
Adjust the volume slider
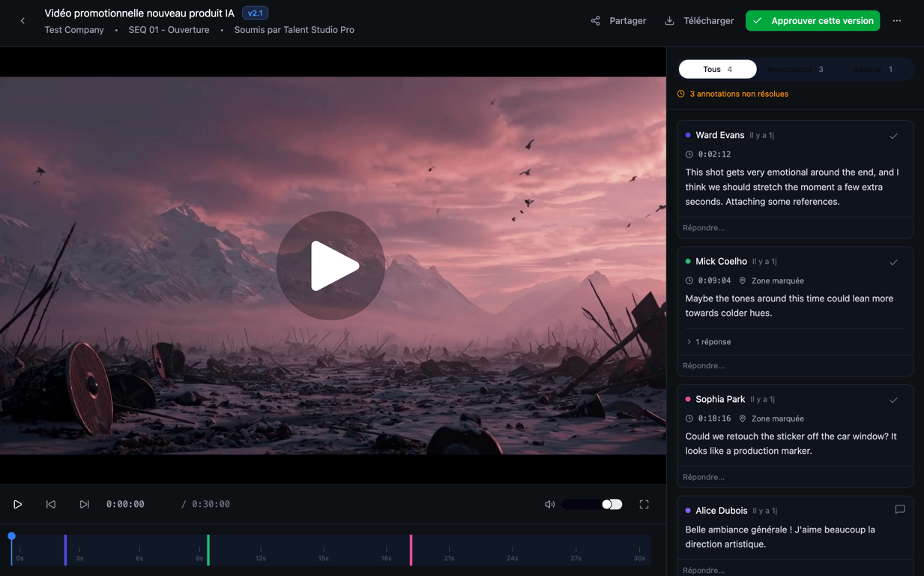pos(591,505)
